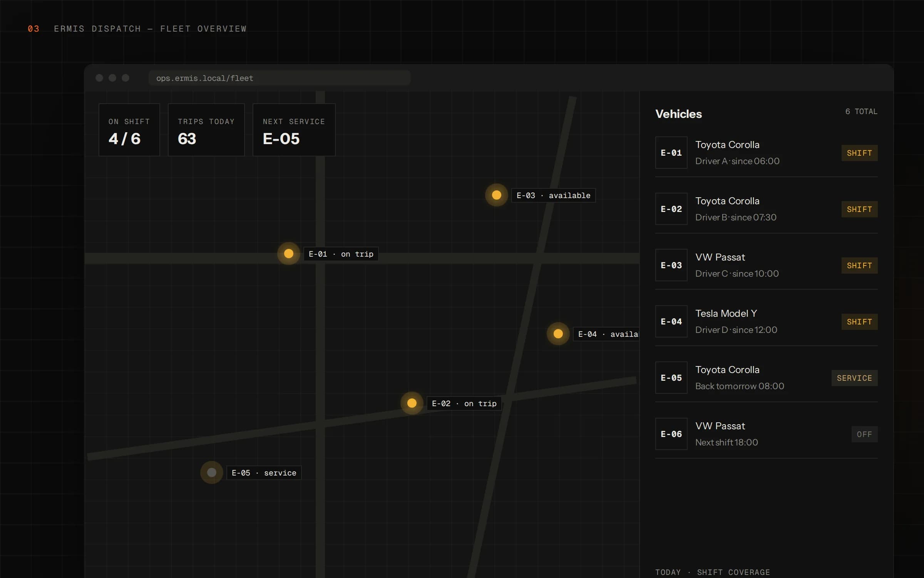Click the E-02 vehicle ID badge in list
Viewport: 924px width, 578px height.
pos(671,209)
